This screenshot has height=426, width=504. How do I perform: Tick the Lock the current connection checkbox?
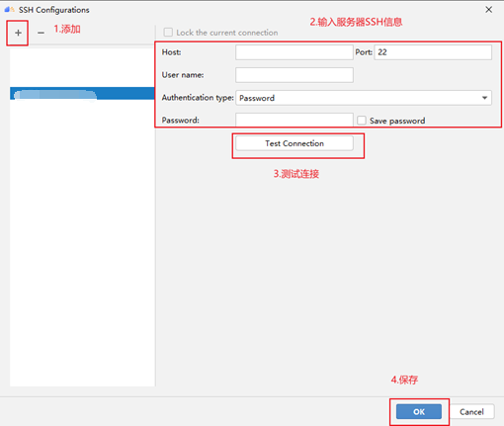click(168, 33)
